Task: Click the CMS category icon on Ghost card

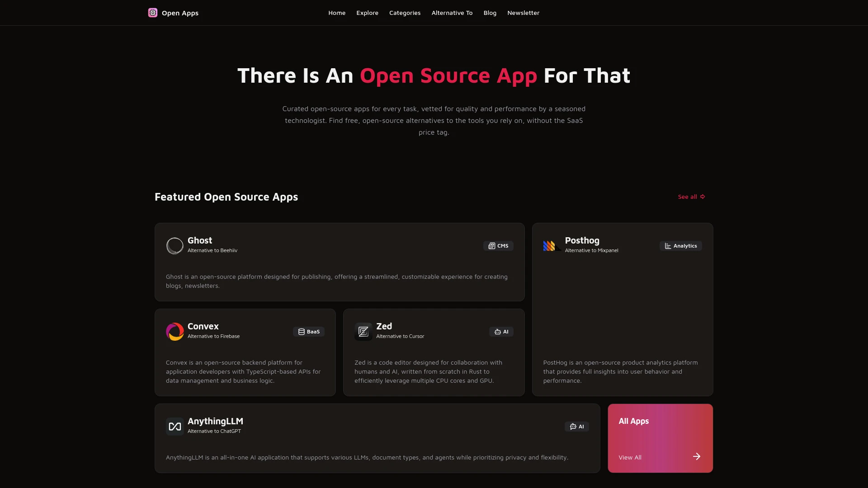Action: (492, 245)
